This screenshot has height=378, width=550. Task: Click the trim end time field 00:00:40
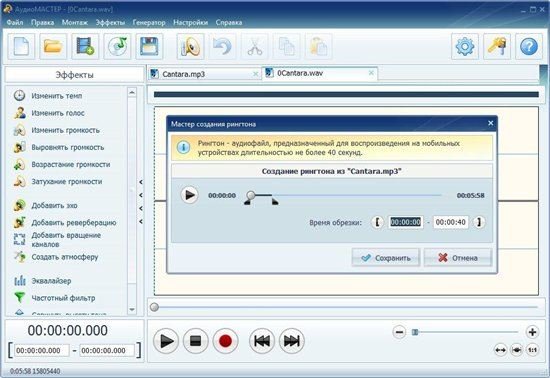click(450, 222)
